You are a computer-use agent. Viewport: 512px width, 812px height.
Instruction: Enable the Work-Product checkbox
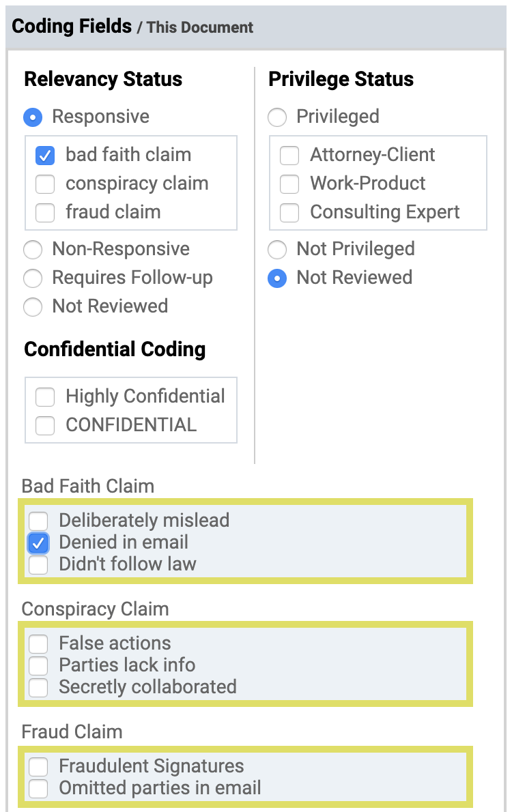(x=289, y=184)
